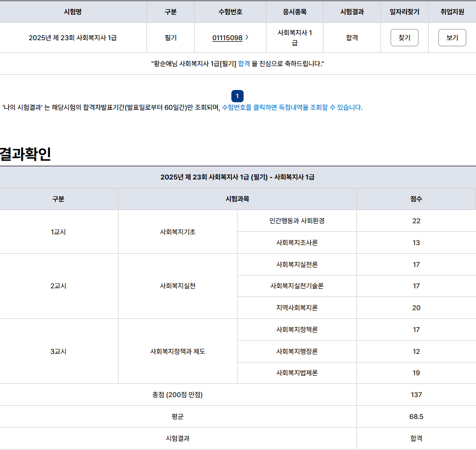476x450 pixels.
Task: Click the 응시종목 column header
Action: pyautogui.click(x=295, y=12)
